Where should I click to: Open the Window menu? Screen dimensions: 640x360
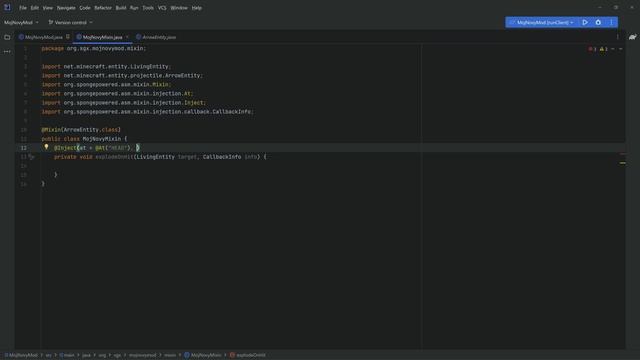pyautogui.click(x=179, y=8)
